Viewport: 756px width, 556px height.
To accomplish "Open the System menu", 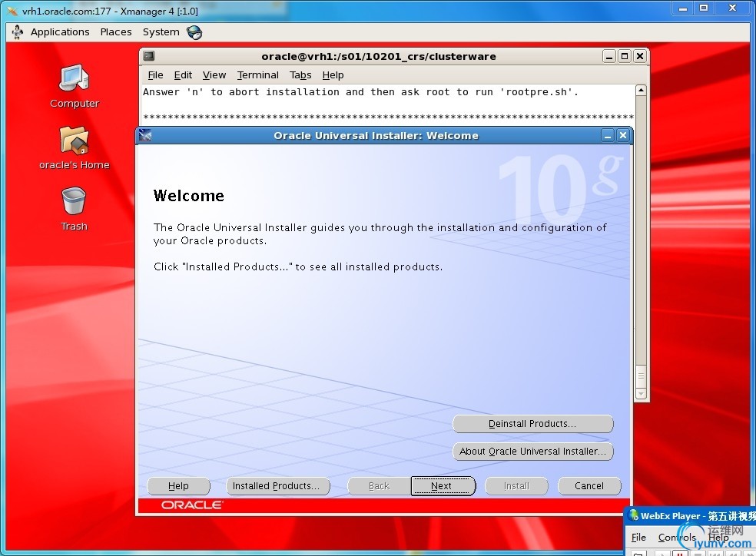I will [x=161, y=31].
